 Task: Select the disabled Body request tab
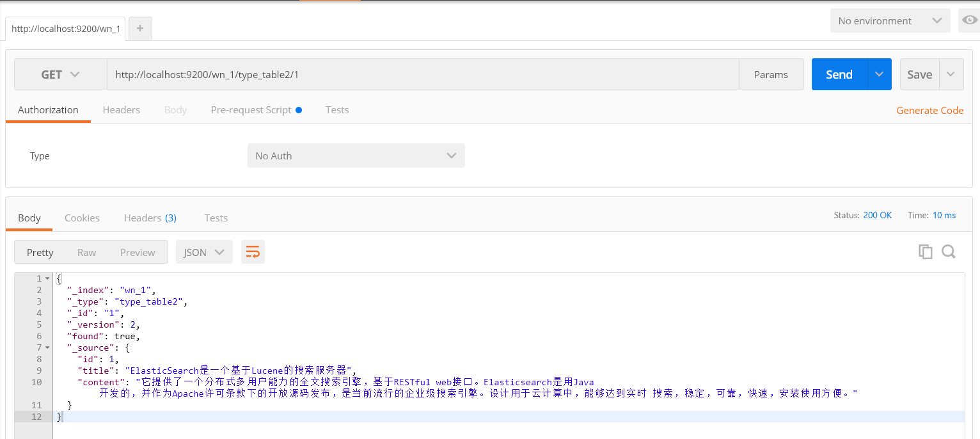coord(175,110)
